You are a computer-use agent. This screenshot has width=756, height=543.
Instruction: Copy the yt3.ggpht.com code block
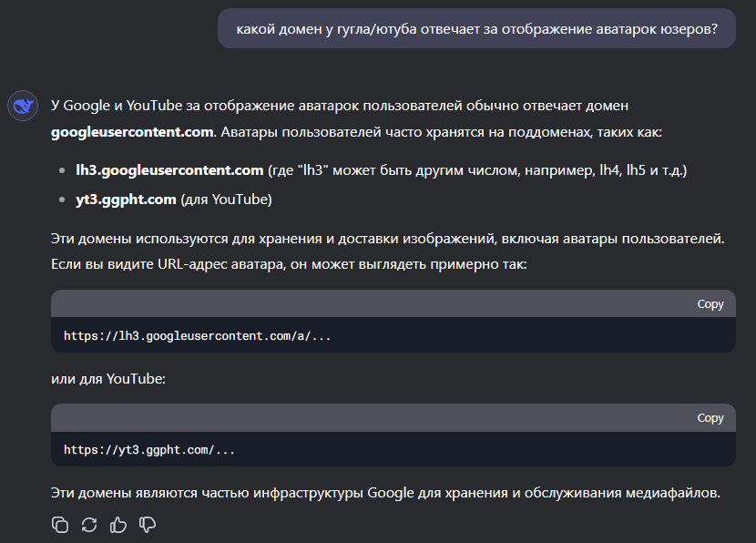click(710, 417)
